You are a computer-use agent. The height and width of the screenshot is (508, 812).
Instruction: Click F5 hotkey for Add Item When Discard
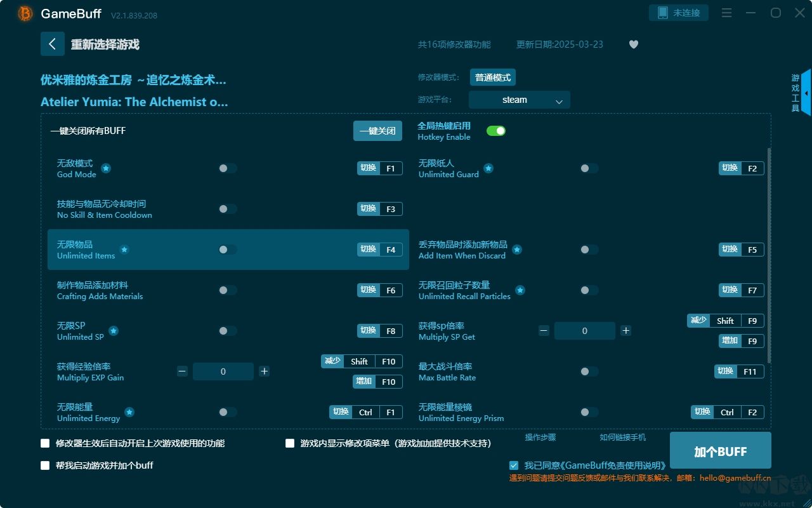(x=742, y=250)
